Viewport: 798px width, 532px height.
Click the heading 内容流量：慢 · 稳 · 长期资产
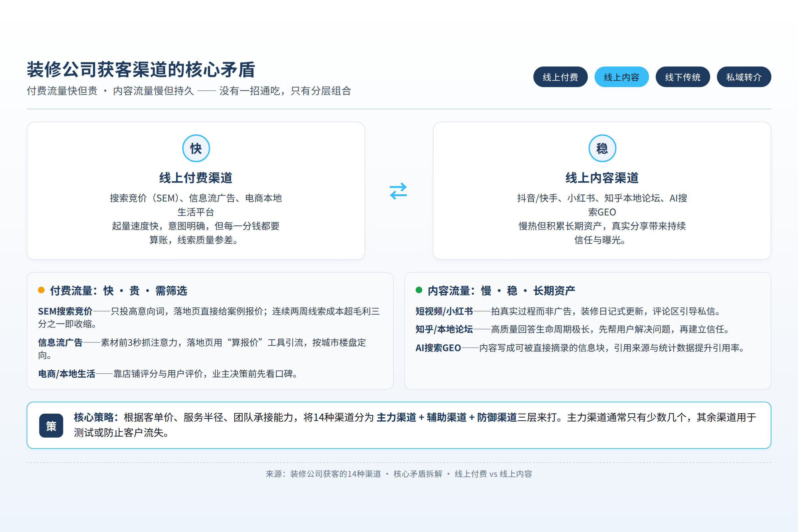click(x=501, y=291)
